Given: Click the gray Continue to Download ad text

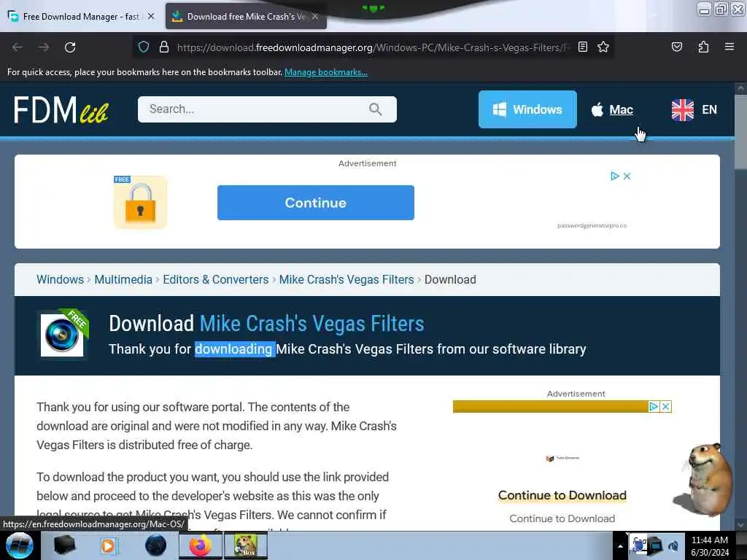Looking at the screenshot, I should 562,518.
